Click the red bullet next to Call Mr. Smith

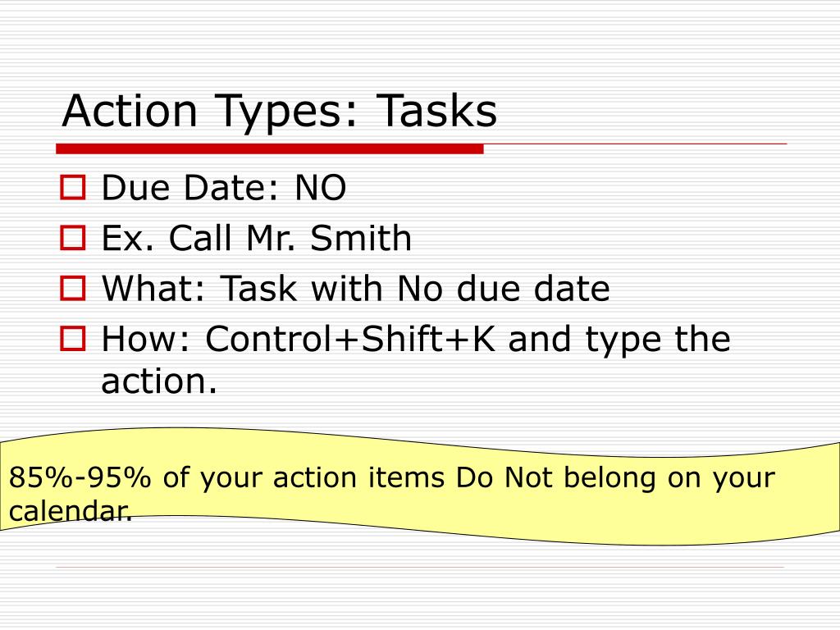(x=73, y=238)
